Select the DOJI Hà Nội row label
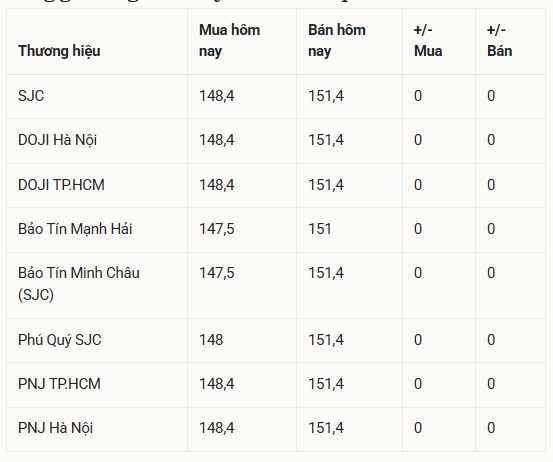The image size is (553, 462). pos(57,140)
